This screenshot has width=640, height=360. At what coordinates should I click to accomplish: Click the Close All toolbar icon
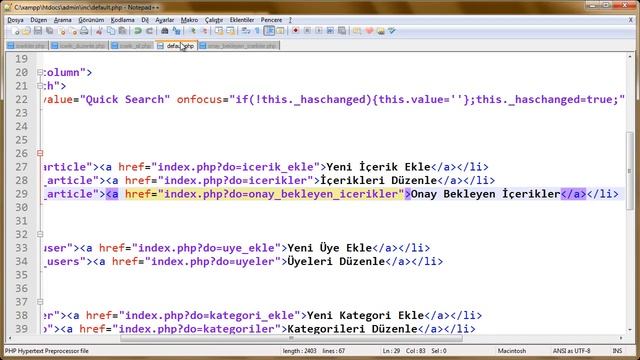pyautogui.click(x=73, y=31)
